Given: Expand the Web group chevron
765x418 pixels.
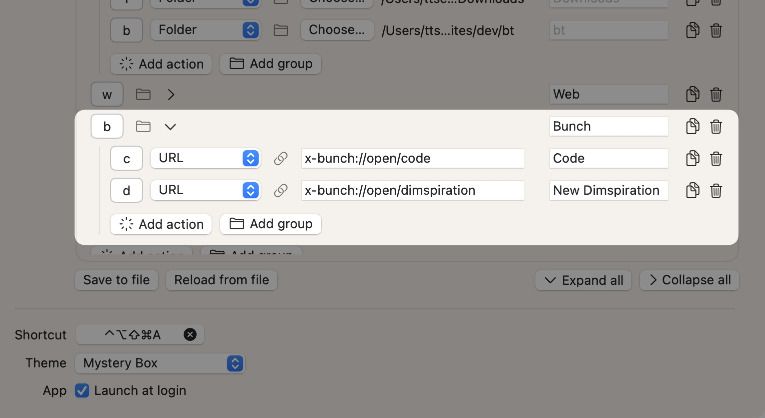Looking at the screenshot, I should (170, 94).
